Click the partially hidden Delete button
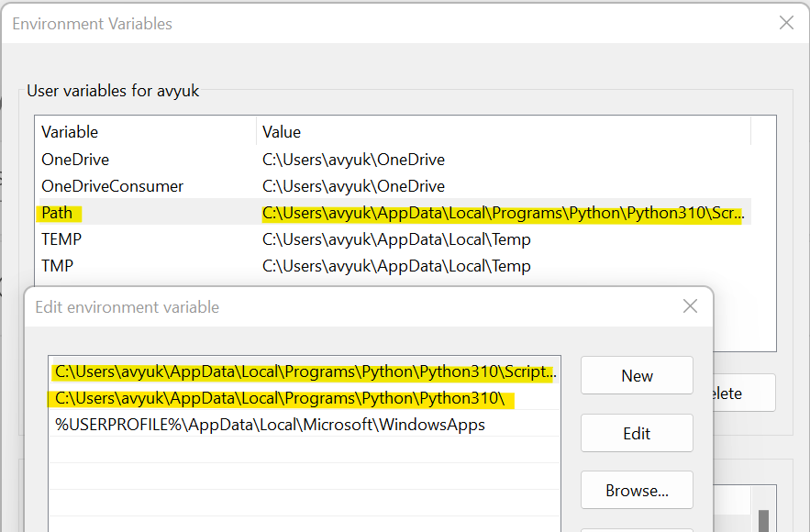Screen dimensions: 810x532 (x=743, y=393)
